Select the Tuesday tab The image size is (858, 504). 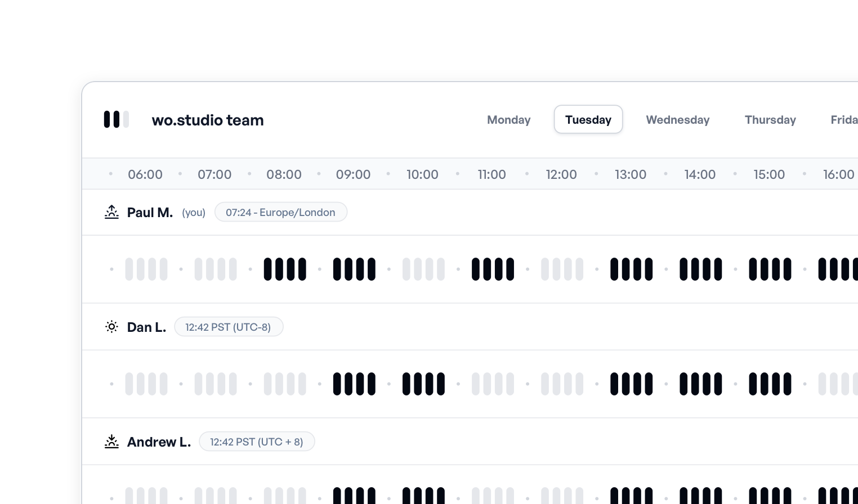tap(588, 120)
